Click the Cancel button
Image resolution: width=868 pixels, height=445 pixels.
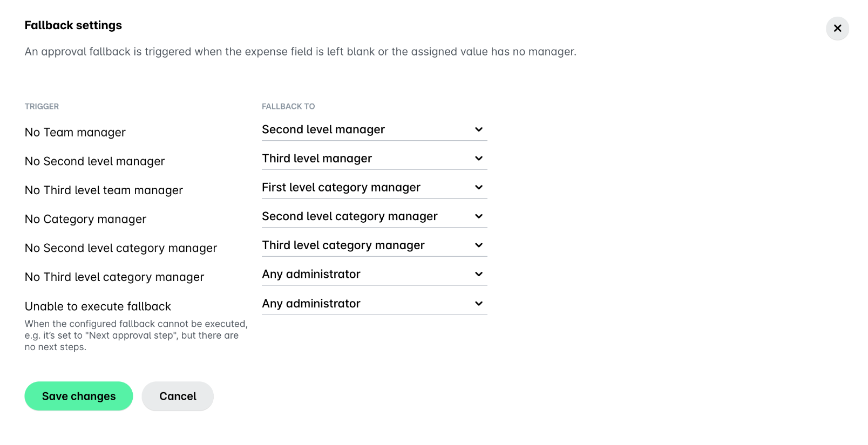(178, 396)
